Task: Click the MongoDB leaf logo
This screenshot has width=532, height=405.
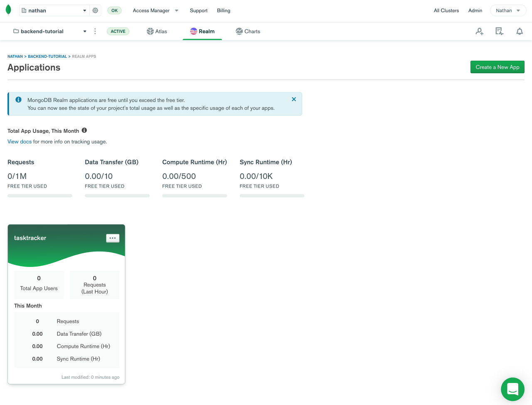Action: (x=8, y=10)
